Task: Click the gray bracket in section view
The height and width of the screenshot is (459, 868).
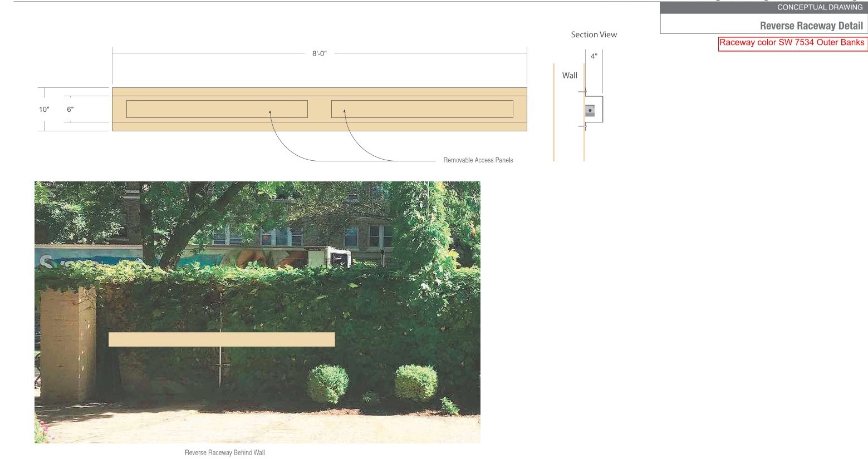Action: (590, 111)
